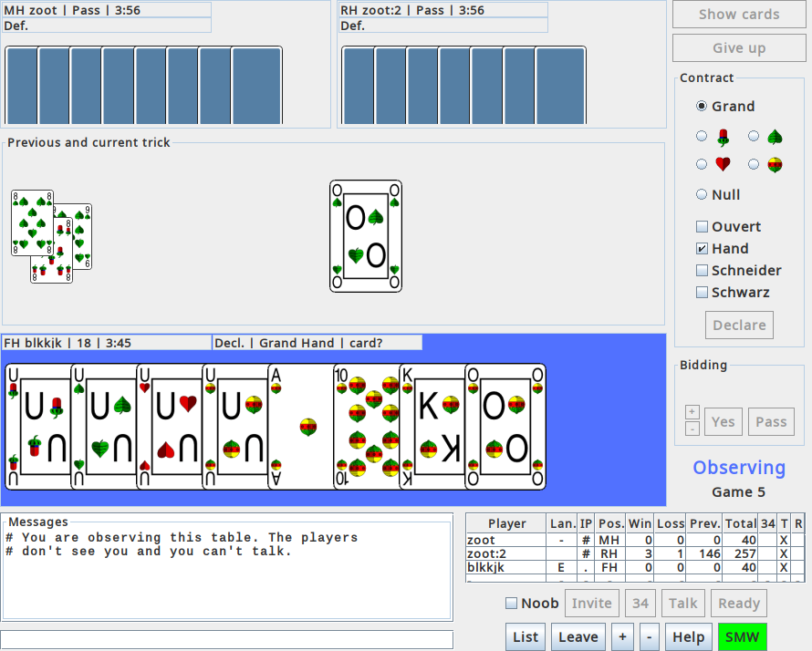Open Talk at the table
The width and height of the screenshot is (812, 651).
(x=682, y=604)
